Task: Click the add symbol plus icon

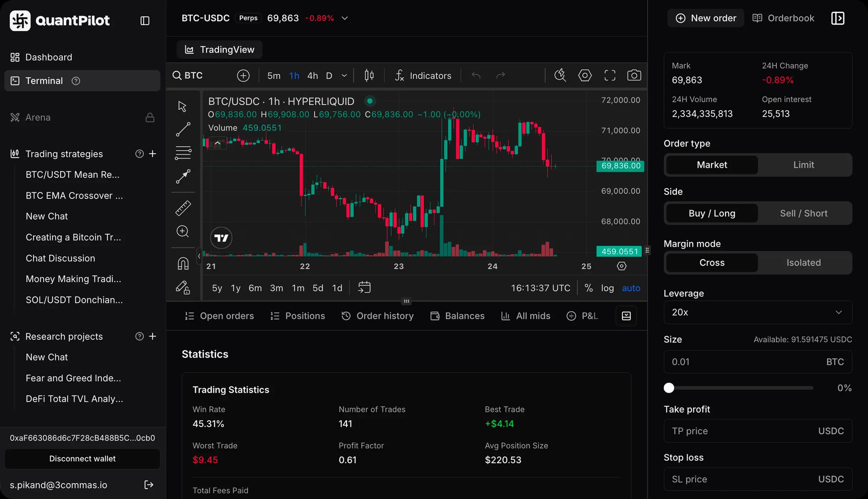Action: point(243,75)
